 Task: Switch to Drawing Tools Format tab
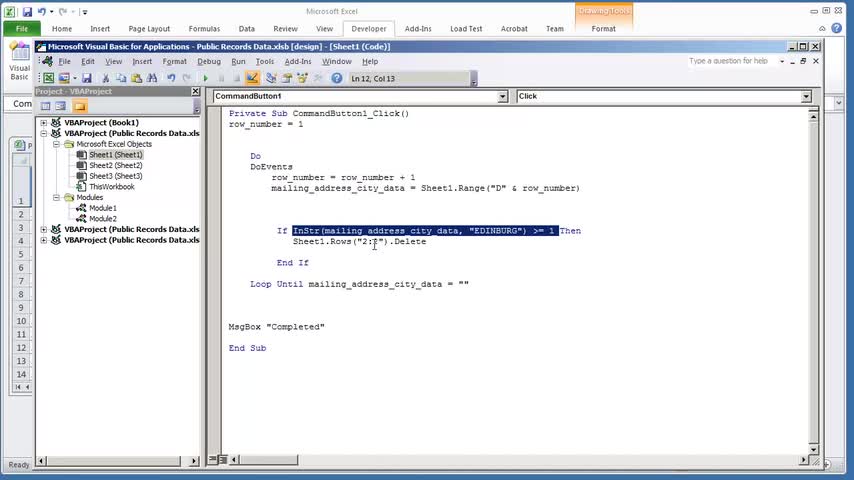click(603, 29)
